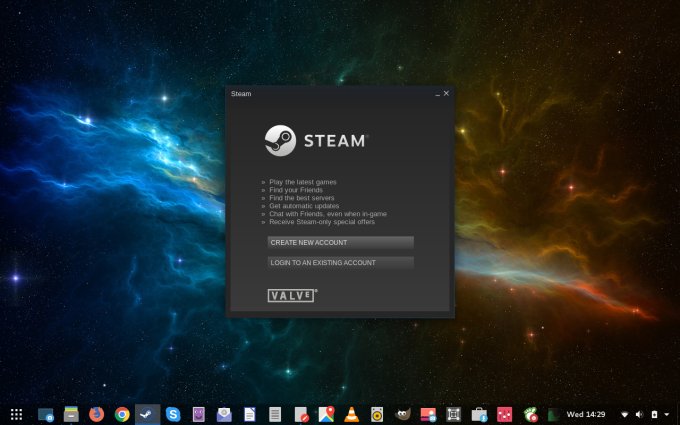Image resolution: width=680 pixels, height=425 pixels.
Task: Click 'Find the best servers' text
Action: click(x=302, y=198)
